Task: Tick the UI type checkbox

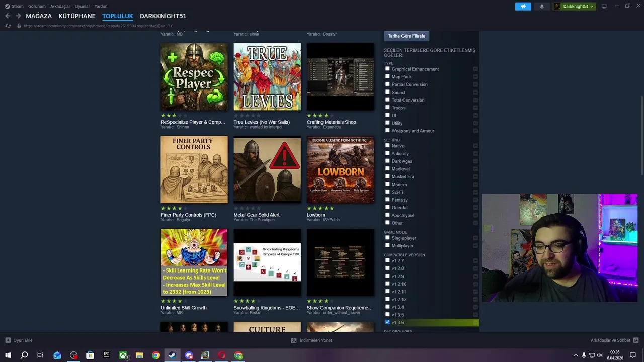Action: coord(387,115)
